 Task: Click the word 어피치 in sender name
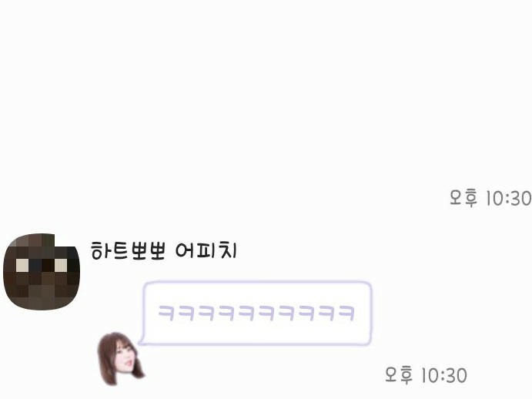point(206,250)
